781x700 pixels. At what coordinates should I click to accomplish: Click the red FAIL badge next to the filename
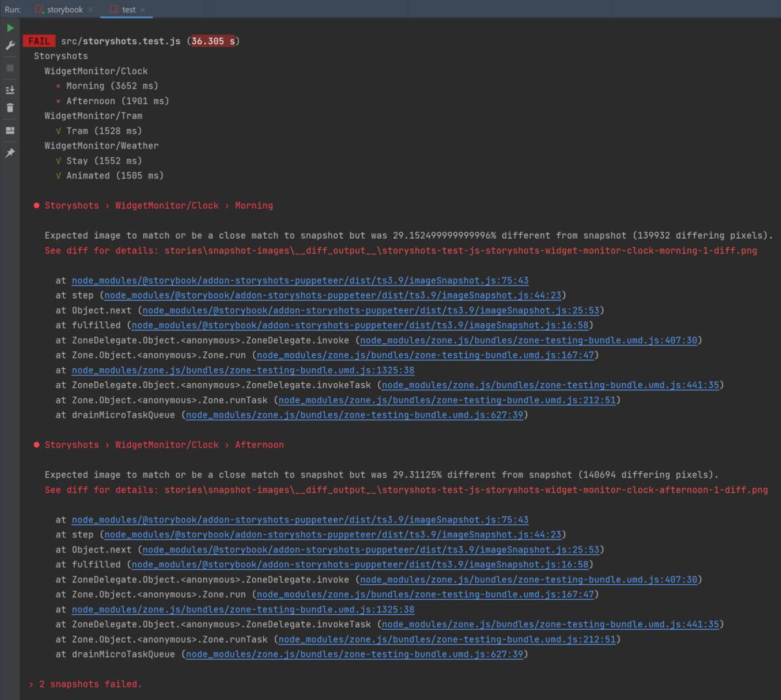[x=38, y=40]
